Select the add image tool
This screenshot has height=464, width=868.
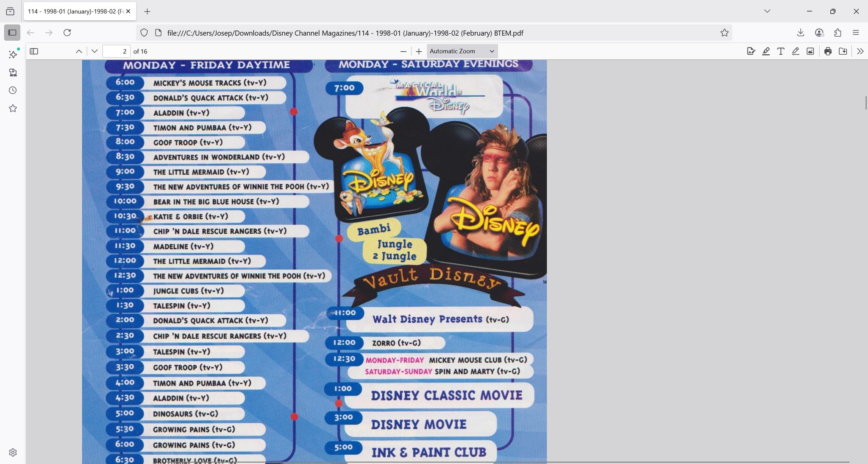(810, 51)
